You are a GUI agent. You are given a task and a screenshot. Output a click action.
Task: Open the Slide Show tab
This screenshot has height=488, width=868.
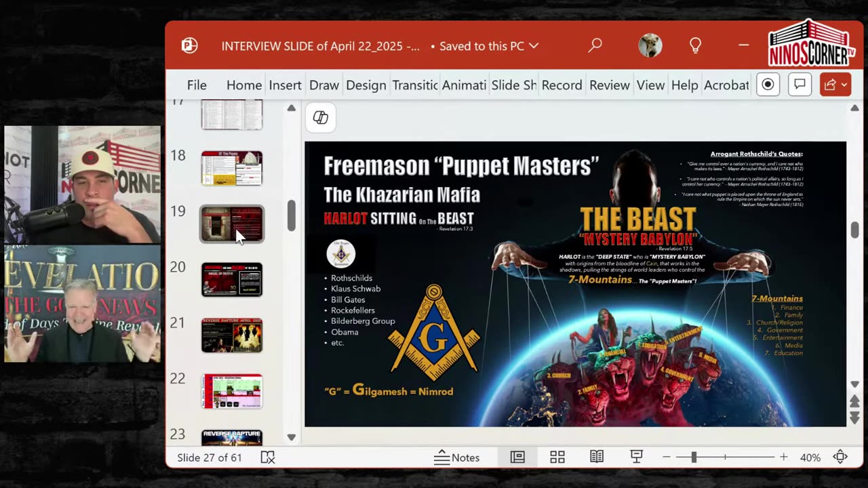tap(514, 85)
